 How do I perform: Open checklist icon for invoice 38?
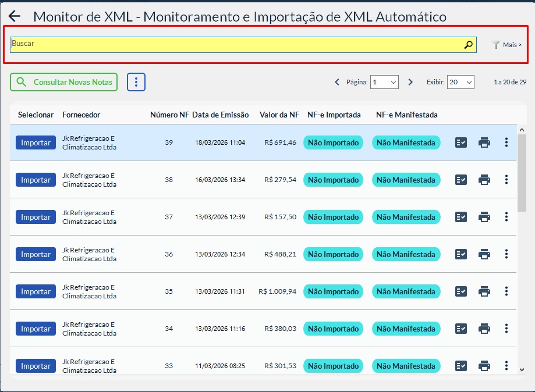click(x=461, y=180)
